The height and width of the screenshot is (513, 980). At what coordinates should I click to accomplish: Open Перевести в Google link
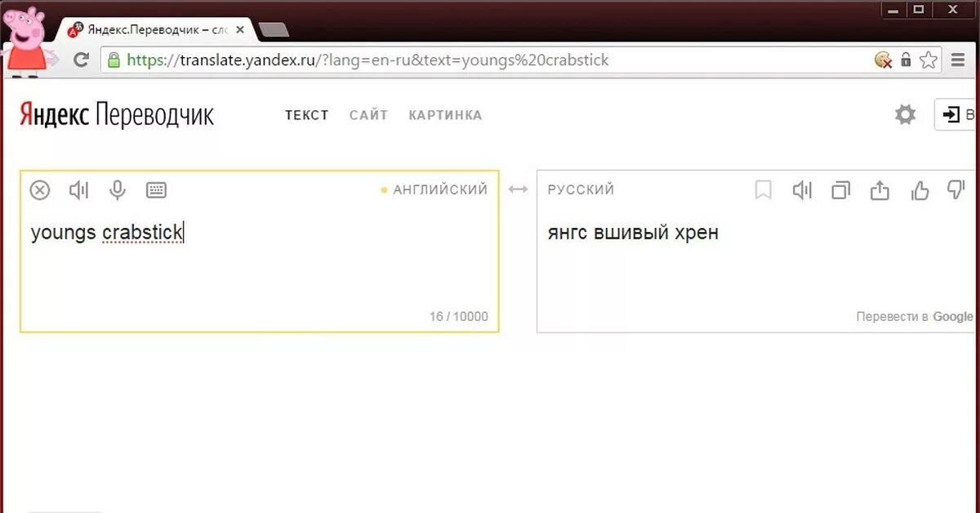915,316
